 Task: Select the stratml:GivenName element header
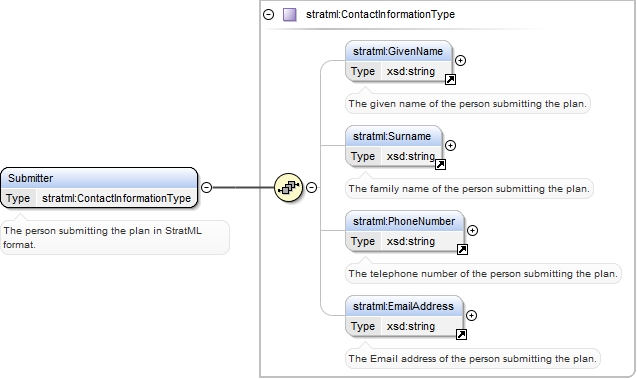(398, 51)
